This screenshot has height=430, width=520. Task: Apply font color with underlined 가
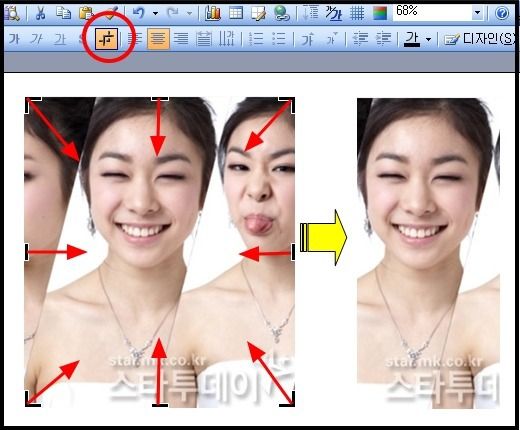point(412,39)
